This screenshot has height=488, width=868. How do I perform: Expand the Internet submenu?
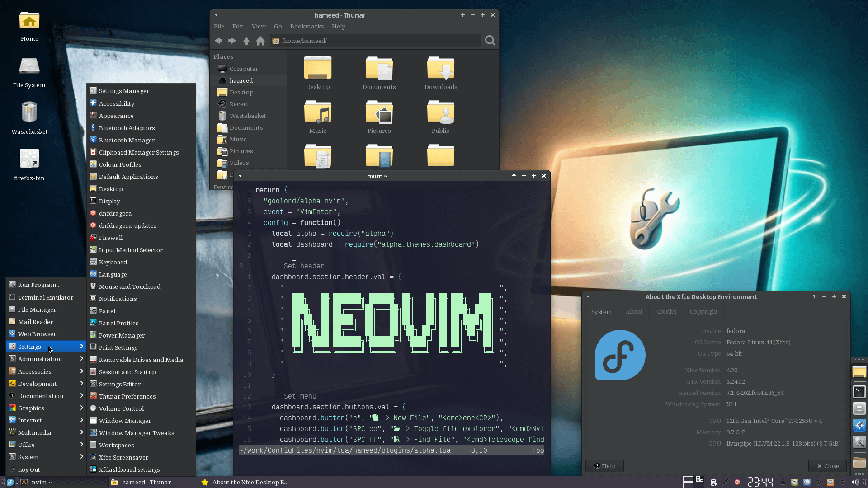46,420
